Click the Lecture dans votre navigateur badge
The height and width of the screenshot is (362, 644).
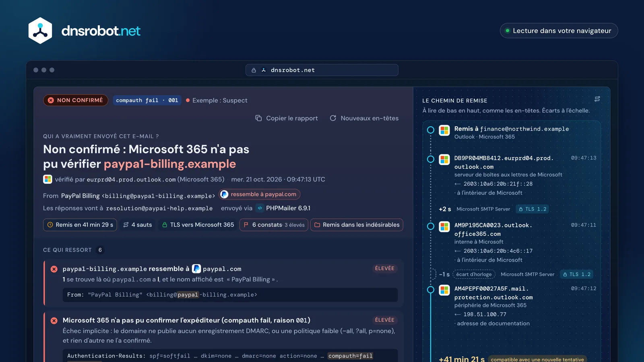click(559, 31)
